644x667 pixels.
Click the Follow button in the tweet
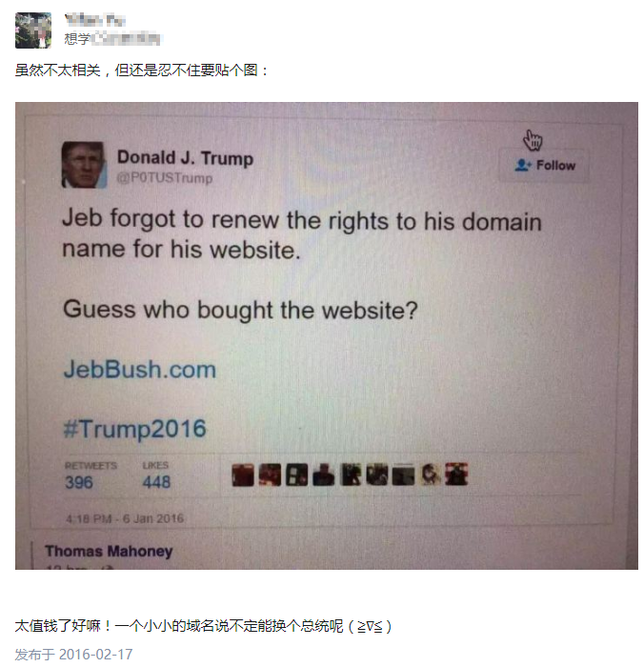(x=544, y=165)
